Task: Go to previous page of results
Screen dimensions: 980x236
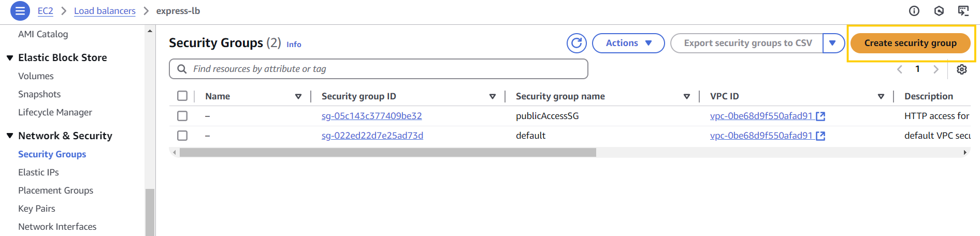Action: [900, 69]
